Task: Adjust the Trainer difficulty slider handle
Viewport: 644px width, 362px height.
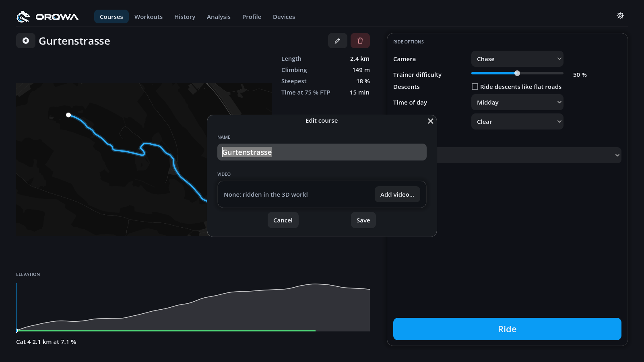Action: click(x=517, y=73)
